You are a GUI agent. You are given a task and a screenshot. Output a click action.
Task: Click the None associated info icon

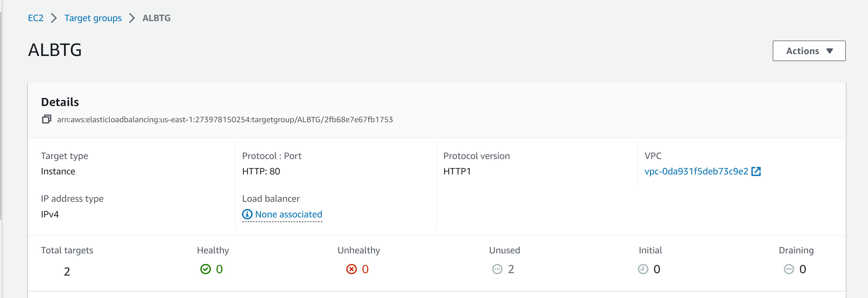tap(247, 214)
